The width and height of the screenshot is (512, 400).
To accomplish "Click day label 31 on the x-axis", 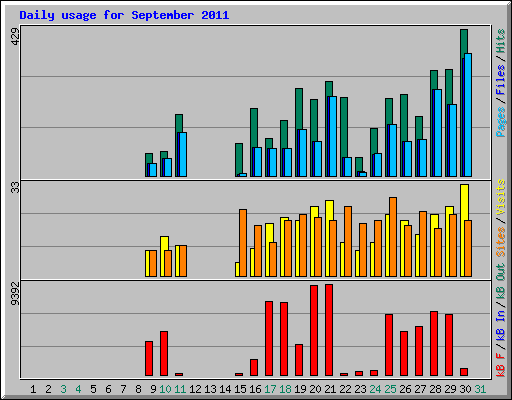I will [x=480, y=389].
